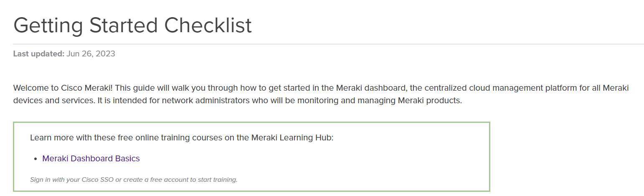Click the "Last updated:" label

point(38,54)
